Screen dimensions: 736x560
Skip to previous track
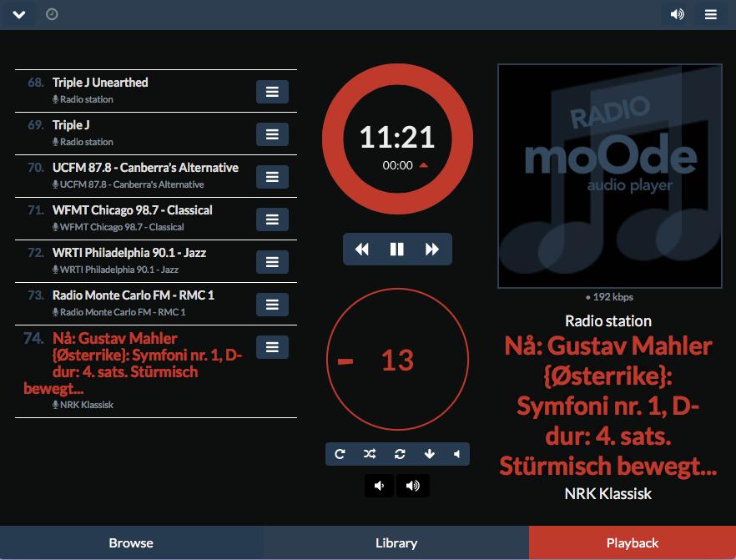tap(361, 250)
